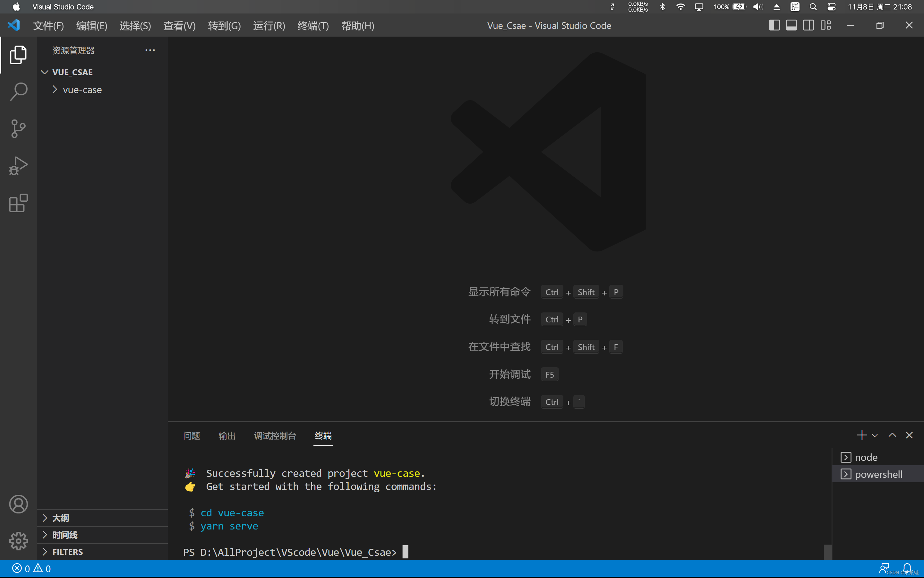Expand the 大纲 outline section
Viewport: 924px width, 578px height.
102,518
